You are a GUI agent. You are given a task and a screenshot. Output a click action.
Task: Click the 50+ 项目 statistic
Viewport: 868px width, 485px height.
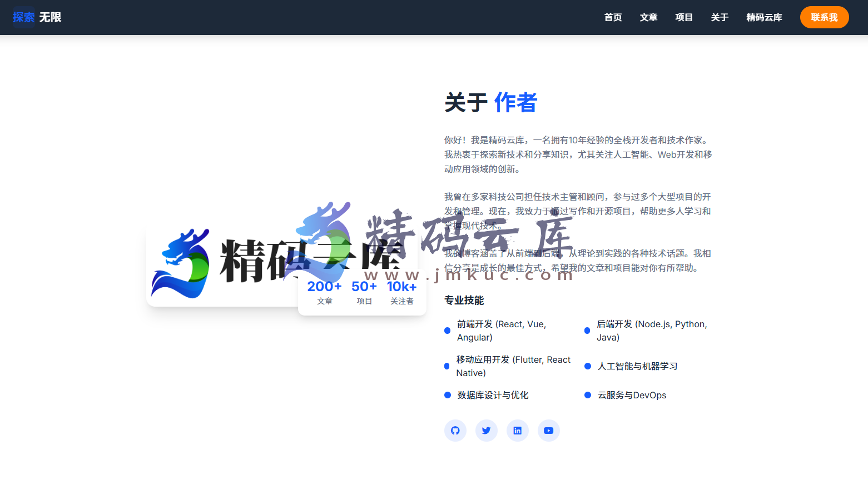364,293
